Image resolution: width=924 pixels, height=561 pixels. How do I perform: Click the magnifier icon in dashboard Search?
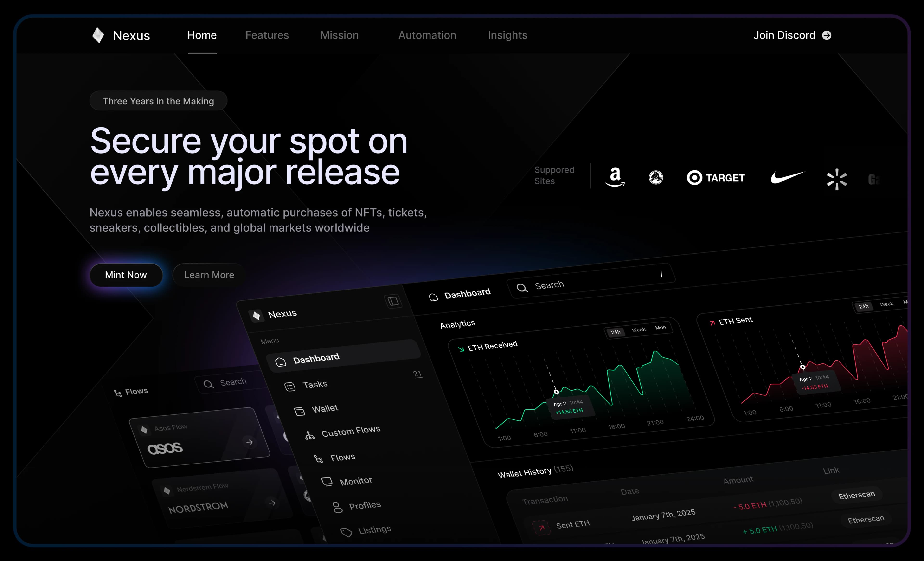click(522, 288)
